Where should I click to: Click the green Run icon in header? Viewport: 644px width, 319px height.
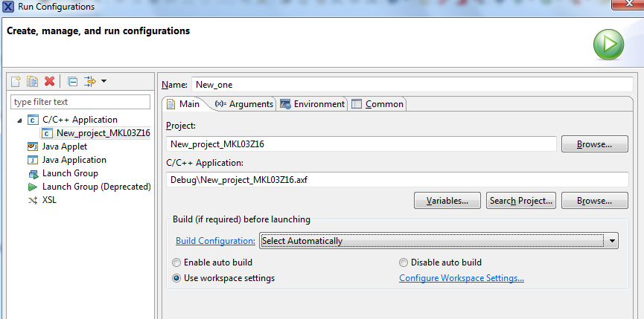[x=608, y=45]
